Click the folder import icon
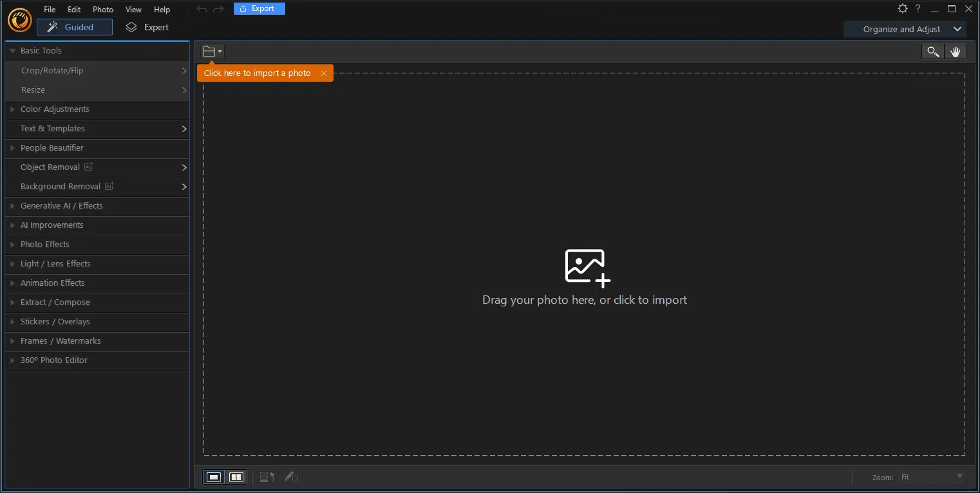The image size is (980, 493). (212, 51)
